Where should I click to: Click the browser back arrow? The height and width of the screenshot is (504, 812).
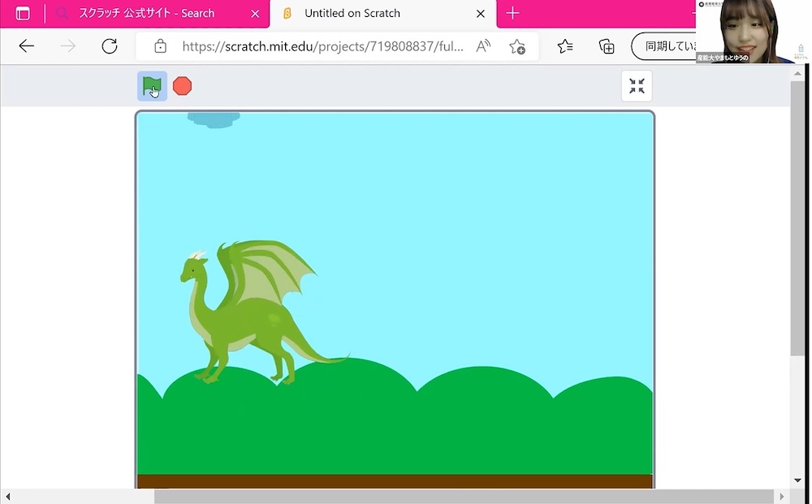click(x=27, y=46)
